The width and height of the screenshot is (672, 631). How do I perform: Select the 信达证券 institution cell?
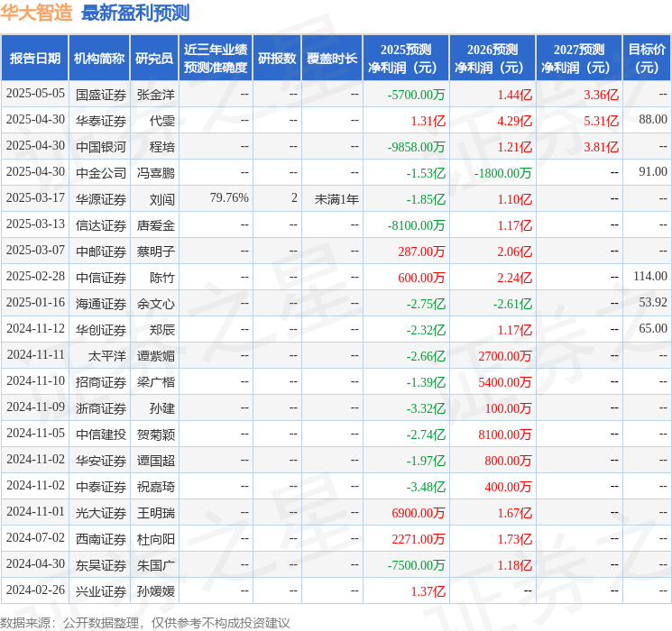coord(101,225)
